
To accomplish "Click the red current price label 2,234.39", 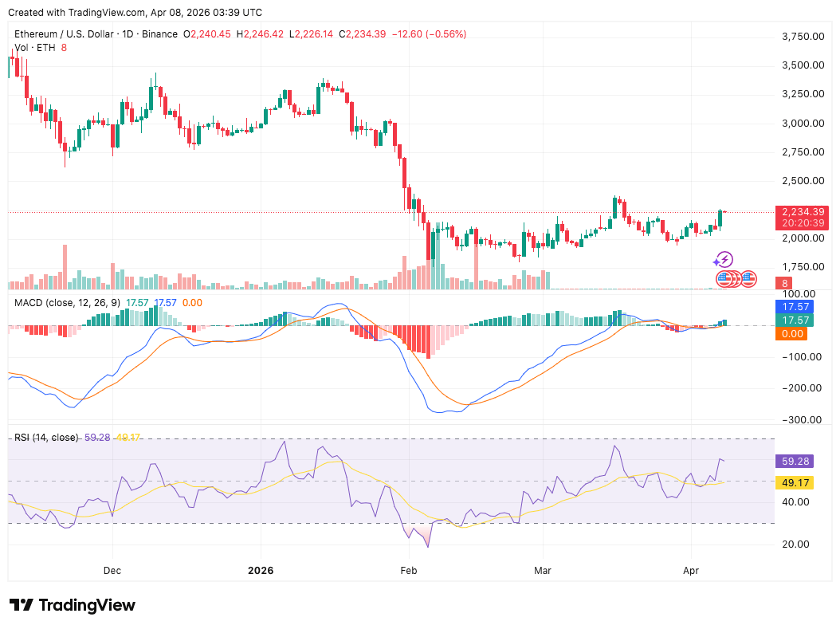I will tap(803, 211).
